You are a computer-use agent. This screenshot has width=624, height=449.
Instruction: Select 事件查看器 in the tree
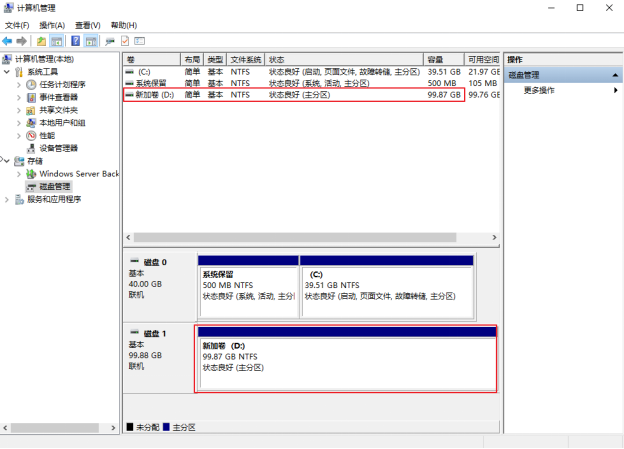58,97
